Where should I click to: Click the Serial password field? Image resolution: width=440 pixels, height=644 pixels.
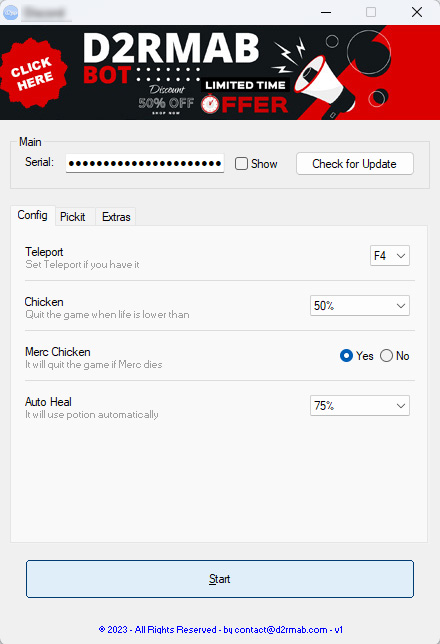coord(145,163)
